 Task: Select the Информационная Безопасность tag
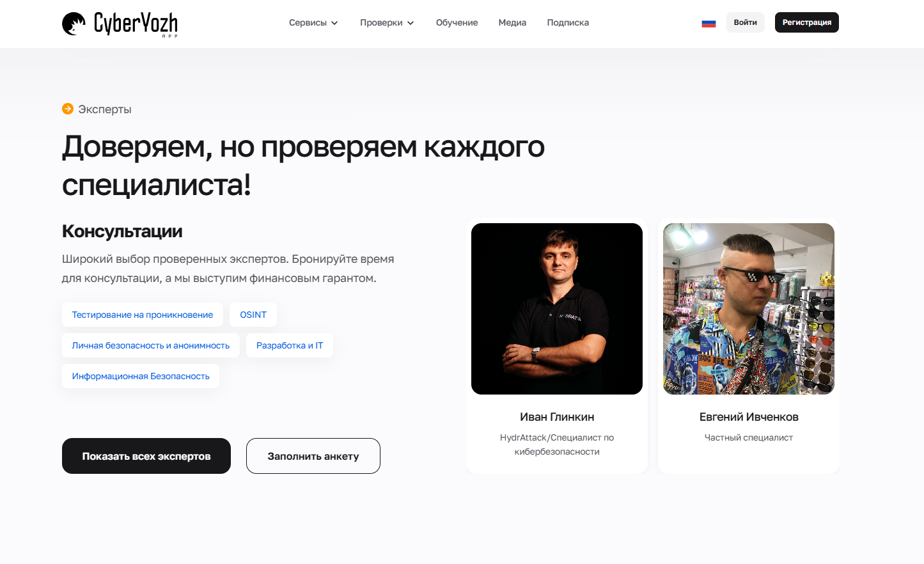coord(141,376)
